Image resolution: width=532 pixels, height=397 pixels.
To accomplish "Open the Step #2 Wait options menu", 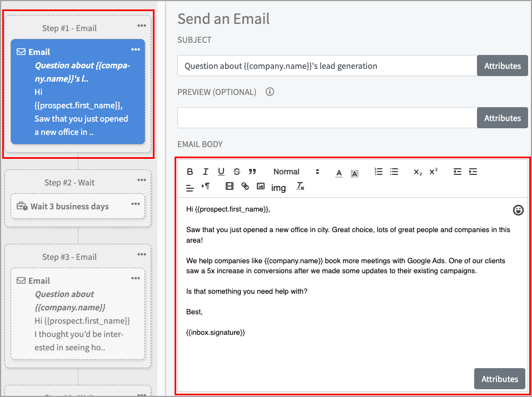I will point(136,204).
